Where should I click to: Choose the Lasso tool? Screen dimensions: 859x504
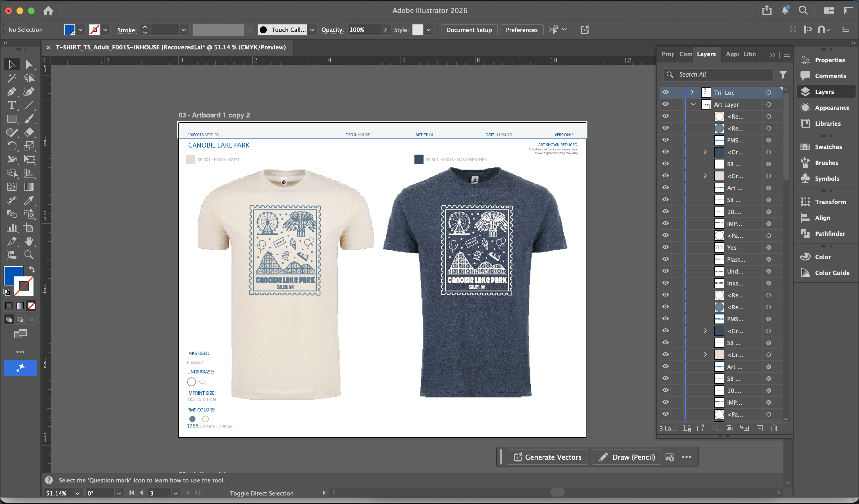click(29, 78)
